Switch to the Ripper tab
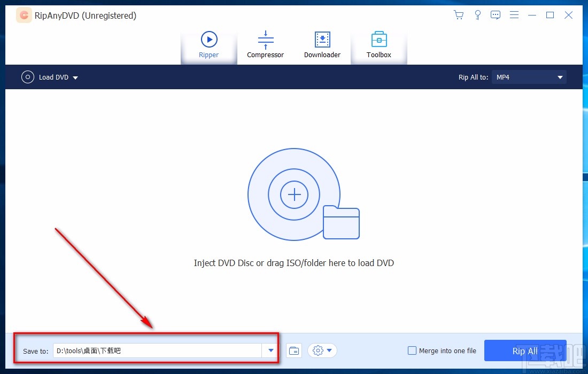This screenshot has height=374, width=588. tap(209, 45)
